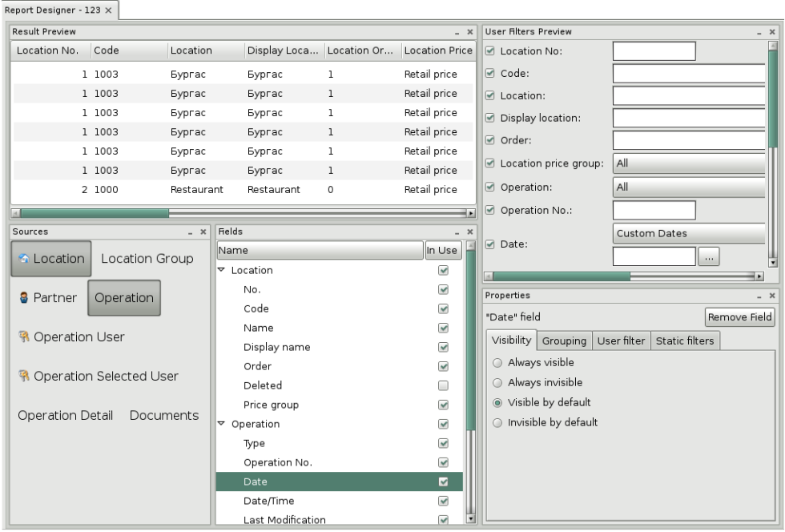Close the Fields panel

coord(470,232)
